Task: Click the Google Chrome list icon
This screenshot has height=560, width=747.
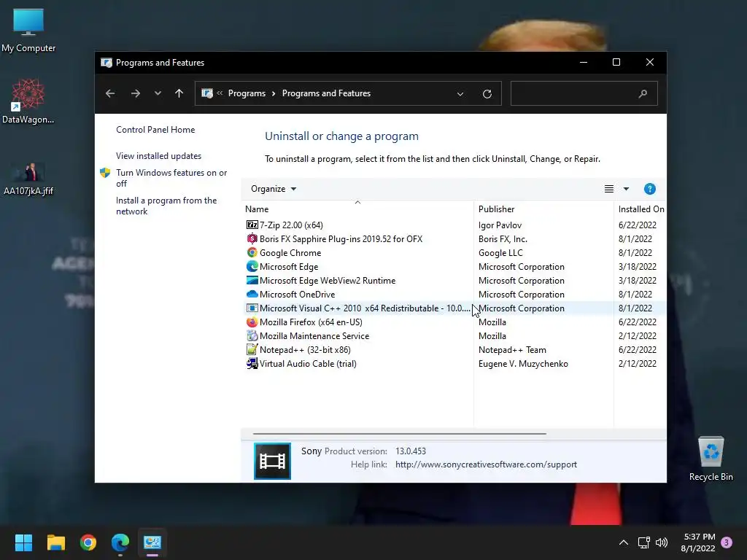Action: [x=252, y=252]
